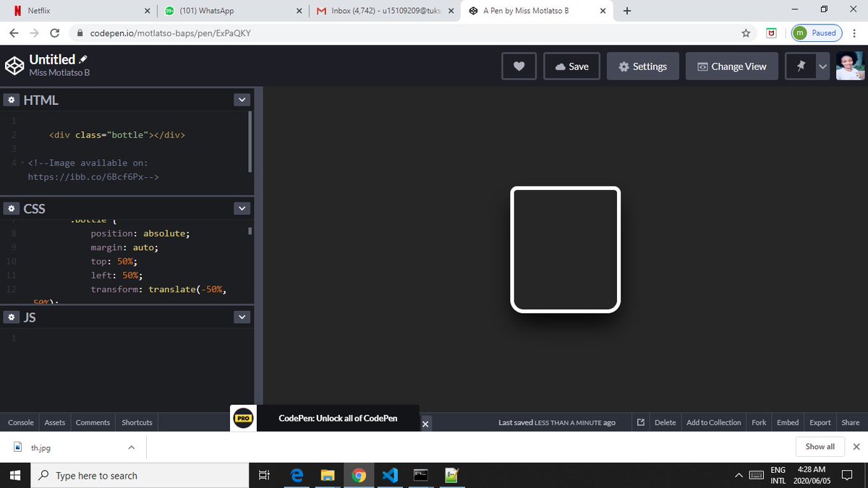The image size is (868, 488).
Task: Open Export menu
Action: click(820, 422)
